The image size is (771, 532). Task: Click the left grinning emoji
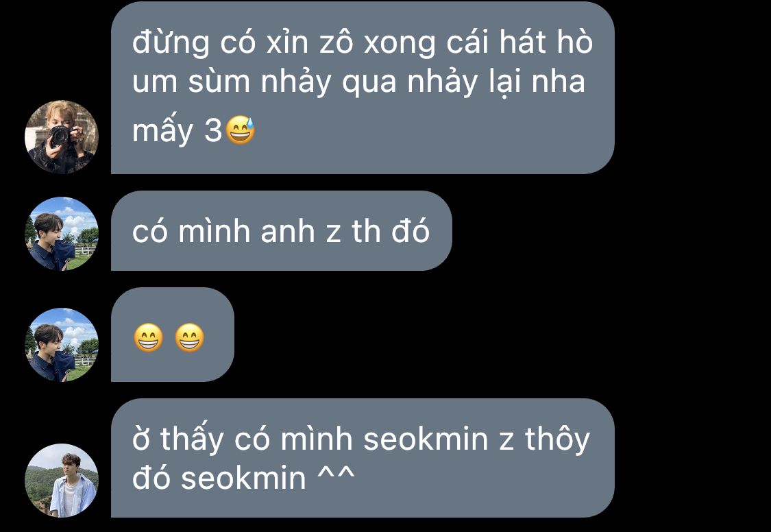149,337
